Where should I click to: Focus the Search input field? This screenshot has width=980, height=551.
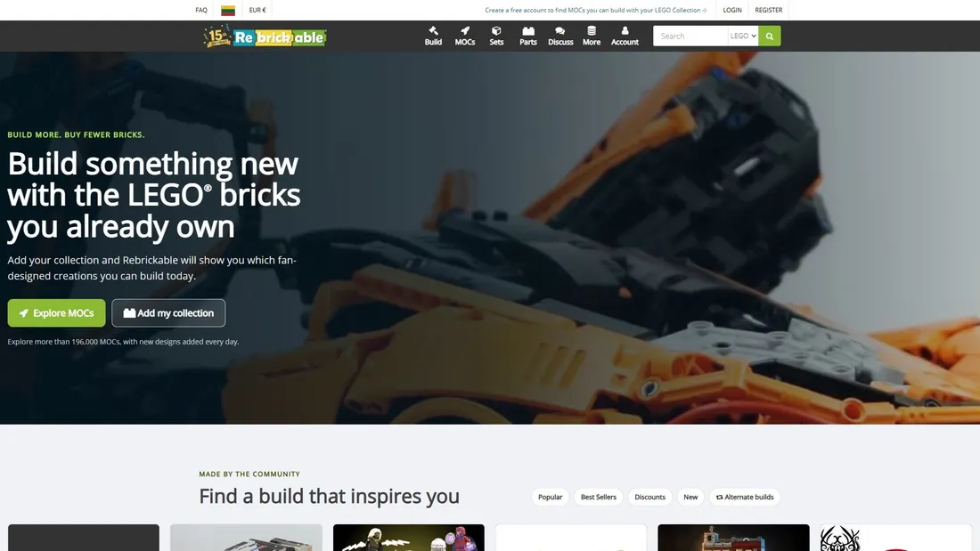click(x=690, y=36)
